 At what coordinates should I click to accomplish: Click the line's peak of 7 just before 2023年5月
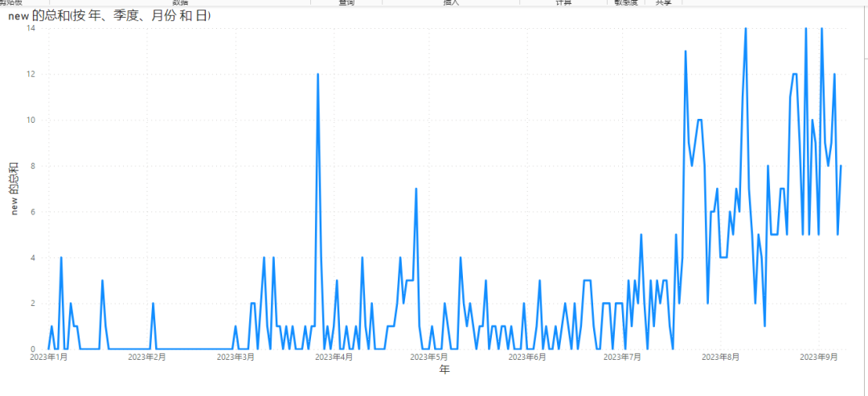point(416,189)
